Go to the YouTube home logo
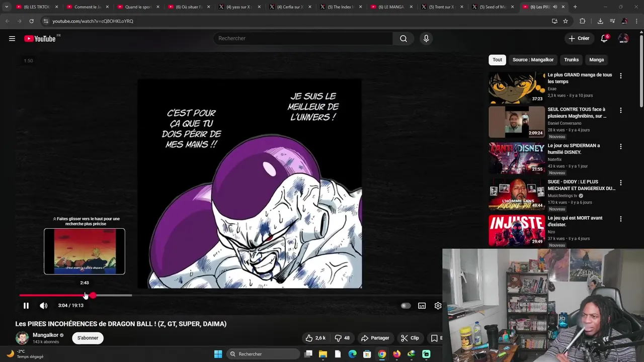The image size is (644, 362). [40, 39]
